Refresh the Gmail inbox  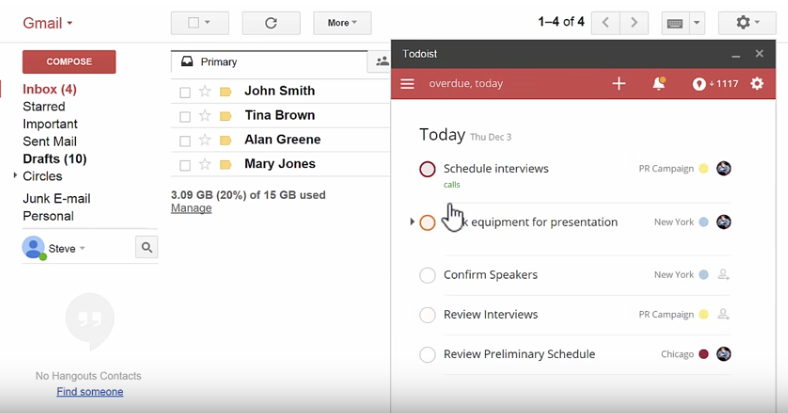pos(271,22)
